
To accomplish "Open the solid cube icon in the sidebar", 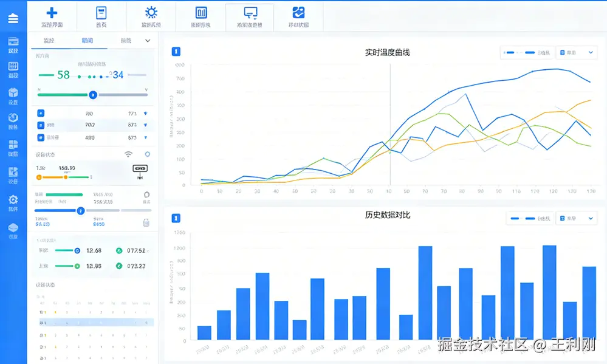I will click(13, 92).
